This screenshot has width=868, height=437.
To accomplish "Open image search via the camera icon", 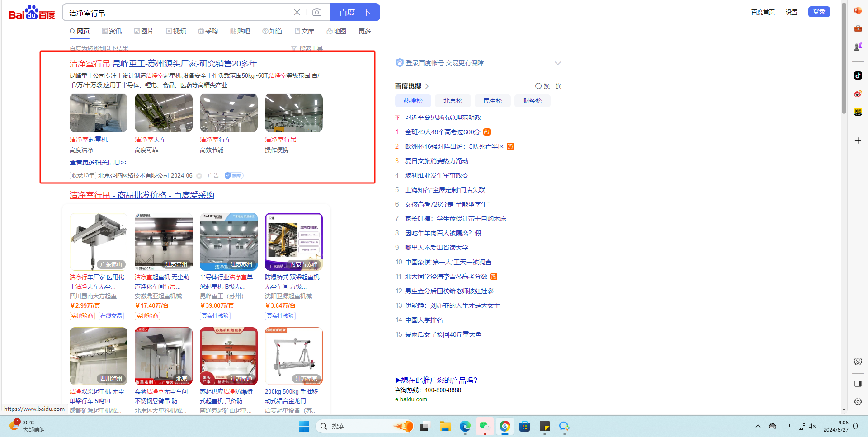I will [317, 12].
